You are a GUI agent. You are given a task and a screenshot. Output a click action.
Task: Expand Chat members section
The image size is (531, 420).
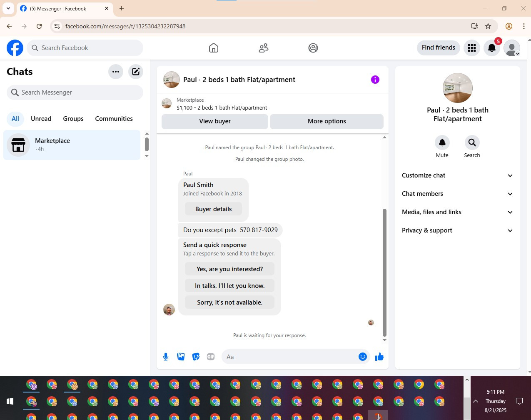click(457, 194)
